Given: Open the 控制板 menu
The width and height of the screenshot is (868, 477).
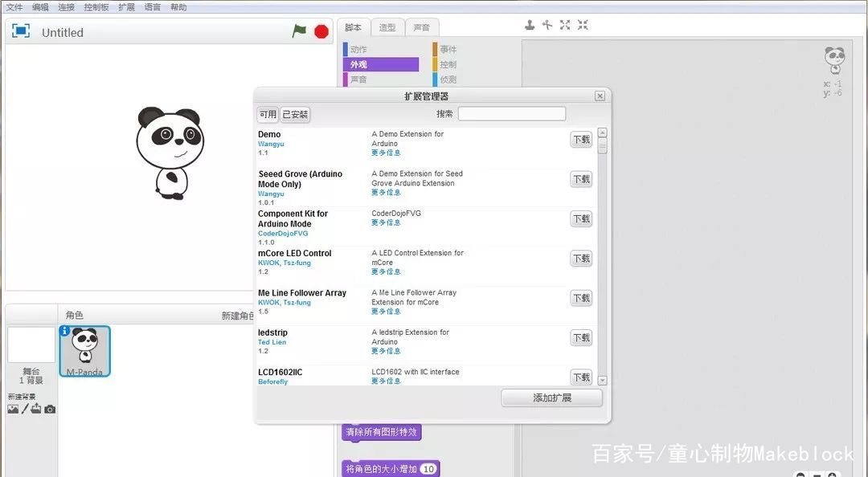Looking at the screenshot, I should tap(96, 7).
